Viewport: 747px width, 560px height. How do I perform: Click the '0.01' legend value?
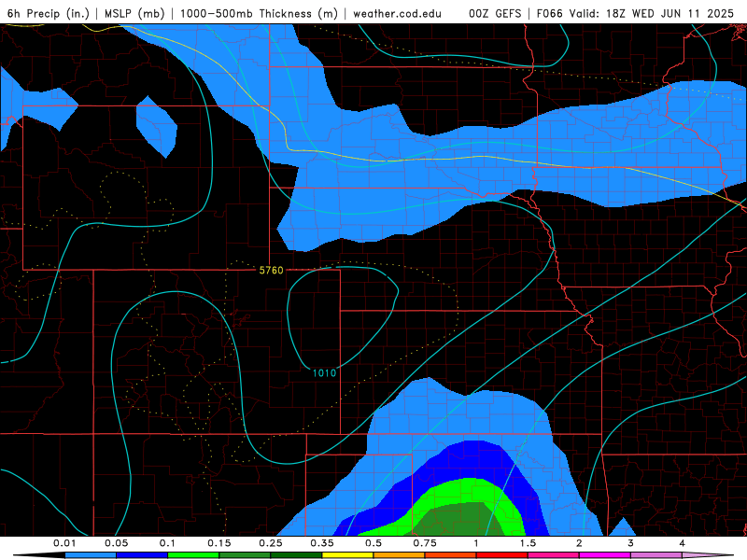coord(64,543)
